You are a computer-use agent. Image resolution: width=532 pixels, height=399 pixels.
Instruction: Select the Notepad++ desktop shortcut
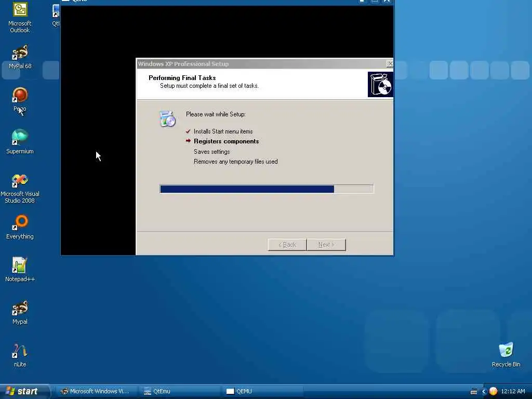pyautogui.click(x=20, y=270)
